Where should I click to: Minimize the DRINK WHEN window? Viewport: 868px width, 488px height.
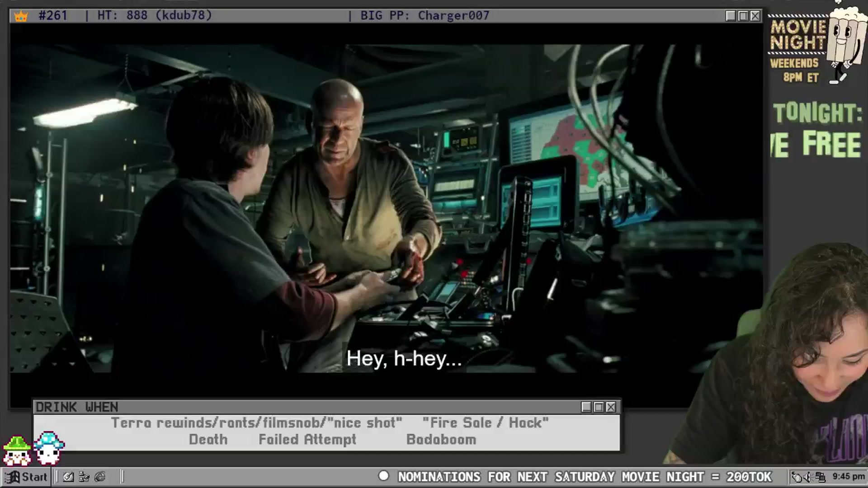pos(586,407)
